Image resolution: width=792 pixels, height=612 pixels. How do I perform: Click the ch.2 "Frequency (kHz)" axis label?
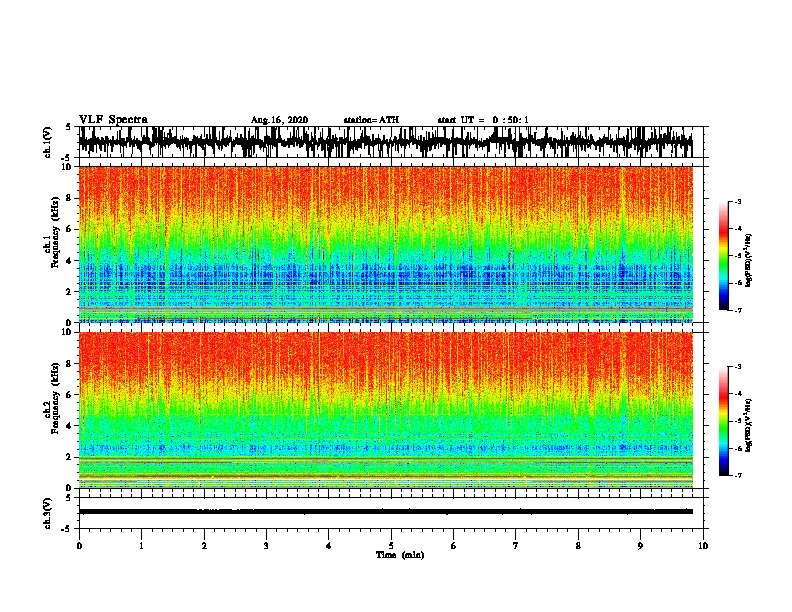[x=55, y=398]
